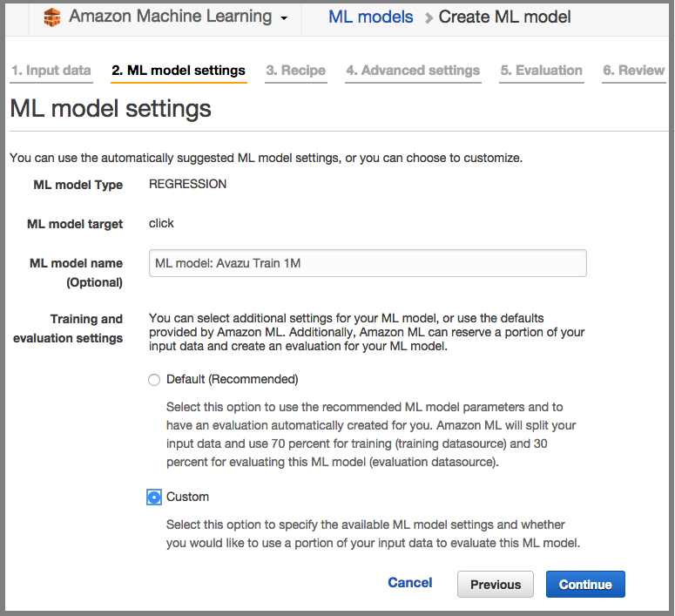Image resolution: width=675 pixels, height=616 pixels.
Task: Click the REGRESSION model type value
Action: (x=187, y=184)
